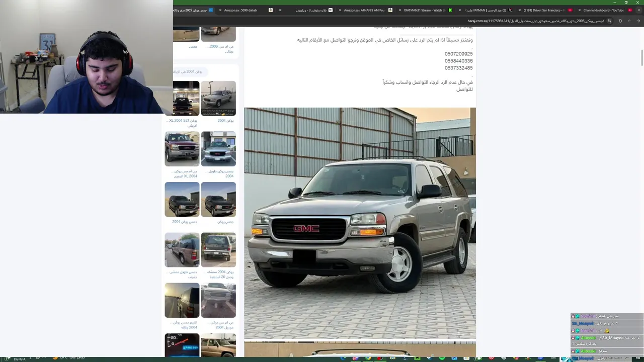Screen dimensions: 644x362
Task: Open the XFATMAN31 Stream tab
Action: point(424,10)
